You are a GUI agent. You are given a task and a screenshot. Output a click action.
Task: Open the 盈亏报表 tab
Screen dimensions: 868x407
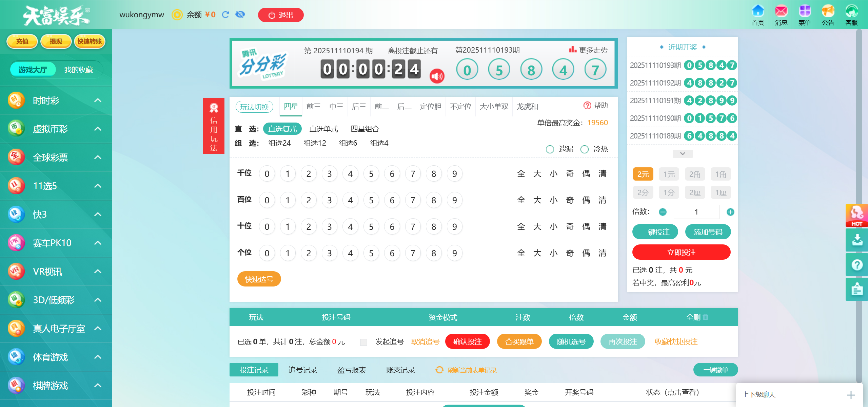(352, 370)
